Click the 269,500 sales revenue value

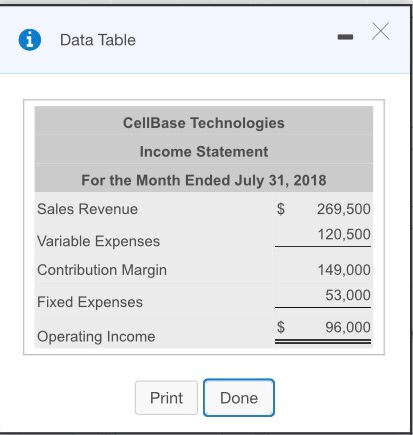pyautogui.click(x=344, y=209)
